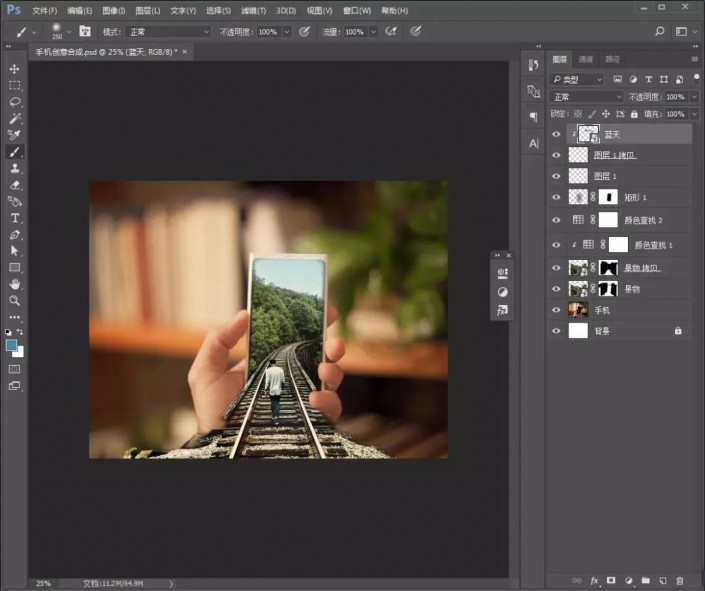
Task: Select the Eyedropper tool
Action: 14,134
